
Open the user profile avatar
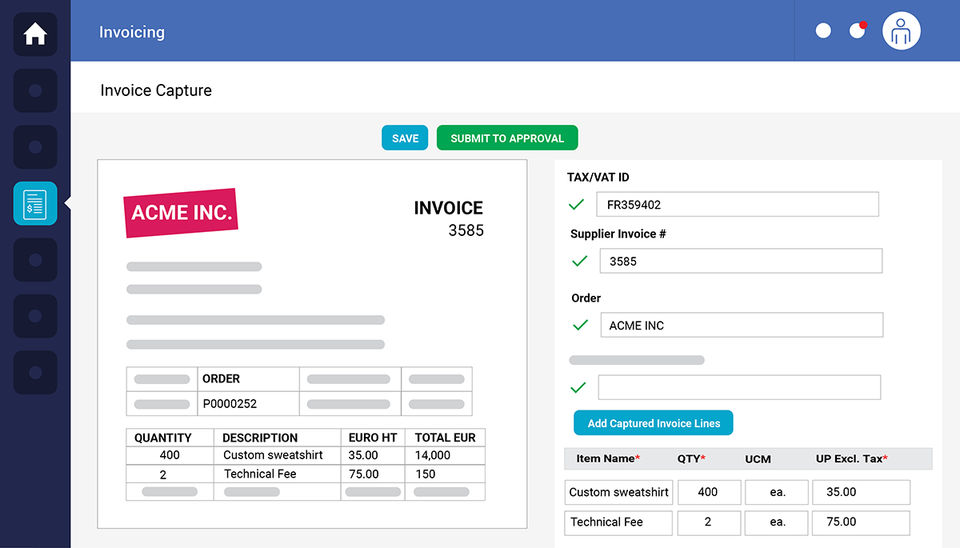[x=901, y=31]
